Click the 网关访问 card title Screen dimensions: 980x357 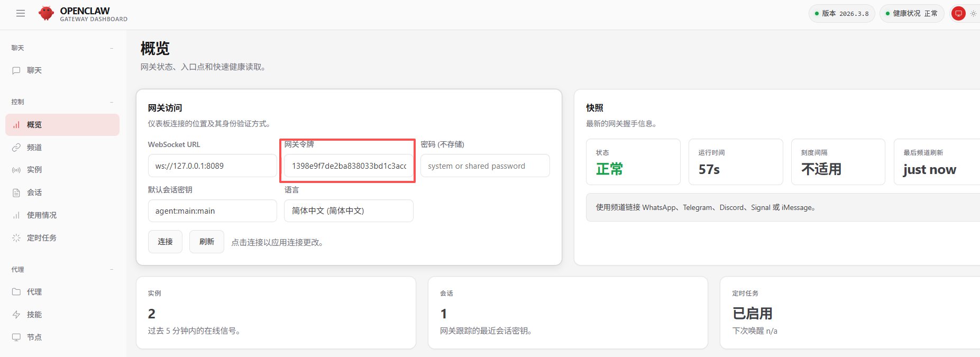(x=165, y=108)
